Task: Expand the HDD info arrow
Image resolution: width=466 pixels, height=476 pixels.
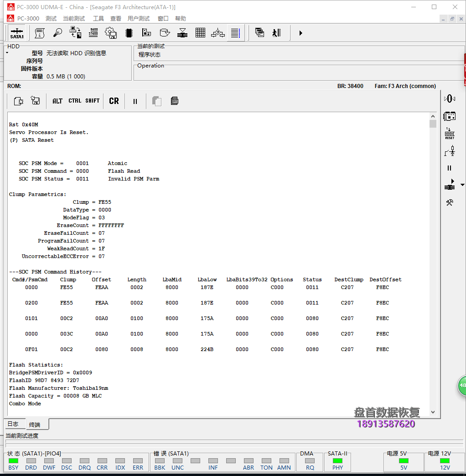Action: [7, 53]
